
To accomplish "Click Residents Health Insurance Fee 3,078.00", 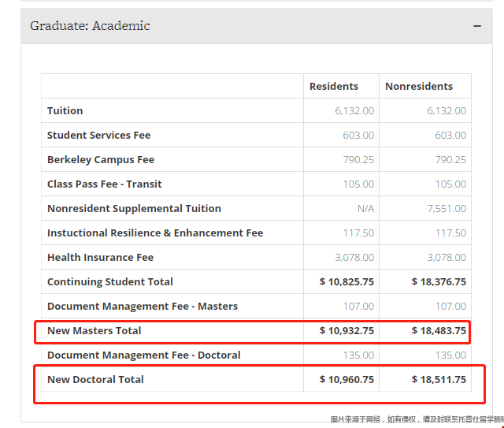I will point(354,258).
